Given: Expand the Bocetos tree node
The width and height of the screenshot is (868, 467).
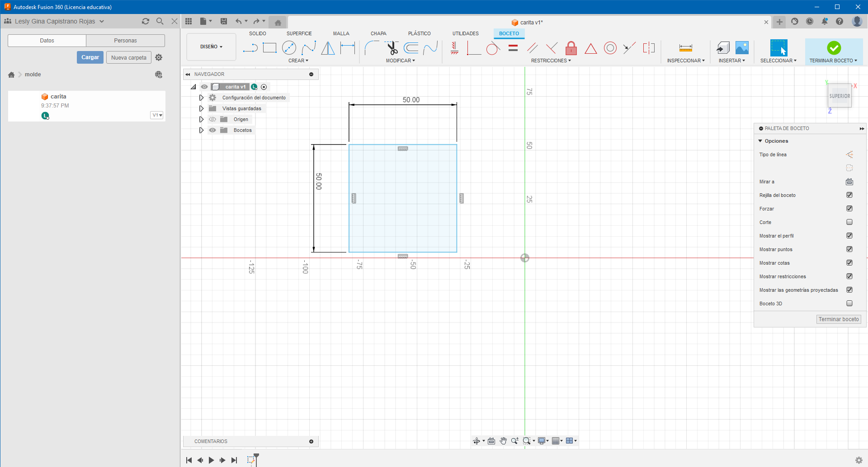Looking at the screenshot, I should (x=201, y=130).
